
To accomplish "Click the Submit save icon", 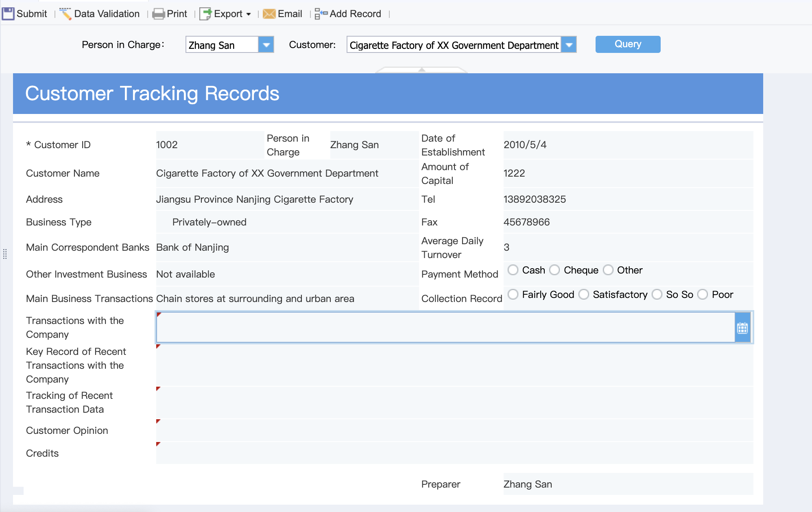I will click(8, 13).
